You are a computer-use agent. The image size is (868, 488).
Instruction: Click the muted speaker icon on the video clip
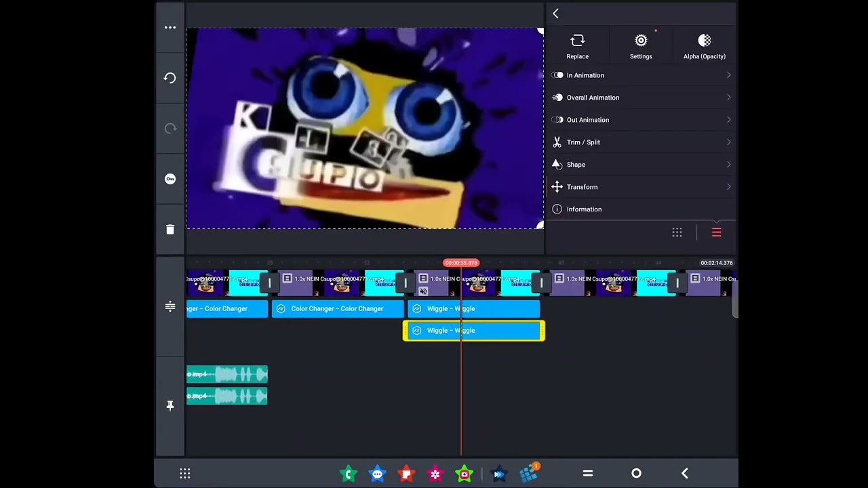pos(423,291)
